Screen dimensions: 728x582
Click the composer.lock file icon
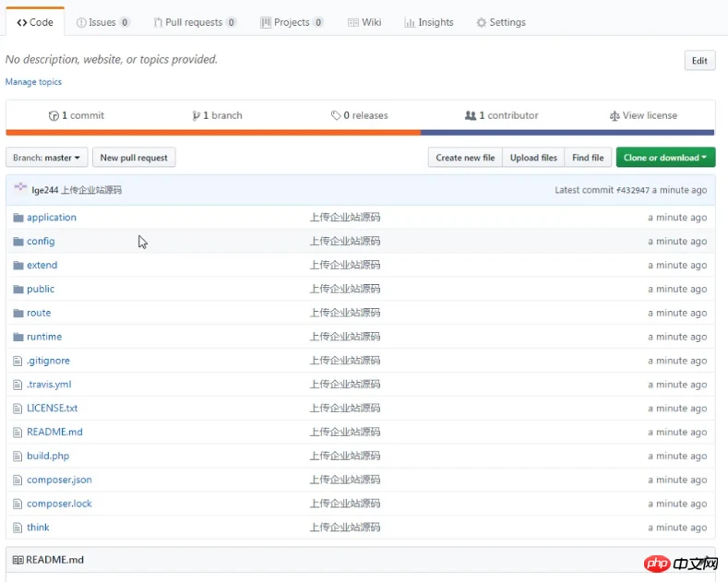(x=18, y=504)
